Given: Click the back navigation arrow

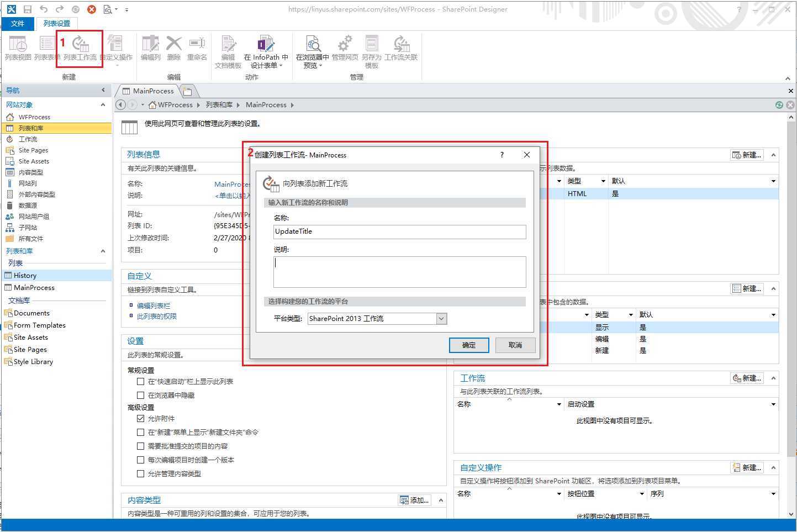Looking at the screenshot, I should (x=121, y=104).
